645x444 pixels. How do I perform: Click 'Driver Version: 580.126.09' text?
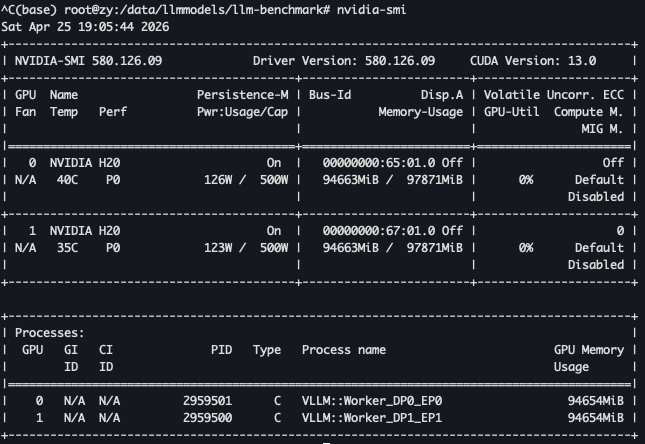click(344, 61)
